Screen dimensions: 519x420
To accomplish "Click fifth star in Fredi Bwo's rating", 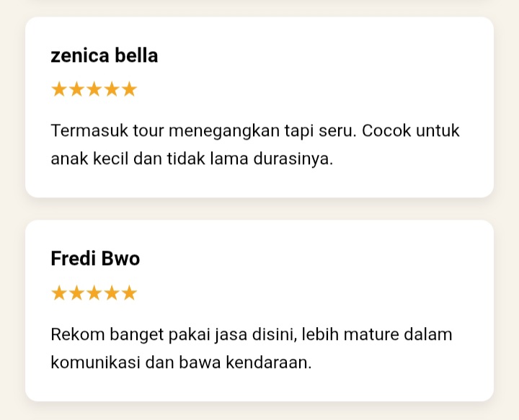I will coord(129,293).
